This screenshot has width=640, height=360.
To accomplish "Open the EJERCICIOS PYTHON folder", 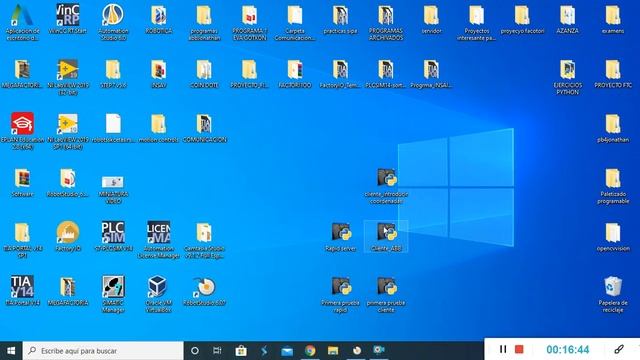I will (567, 77).
